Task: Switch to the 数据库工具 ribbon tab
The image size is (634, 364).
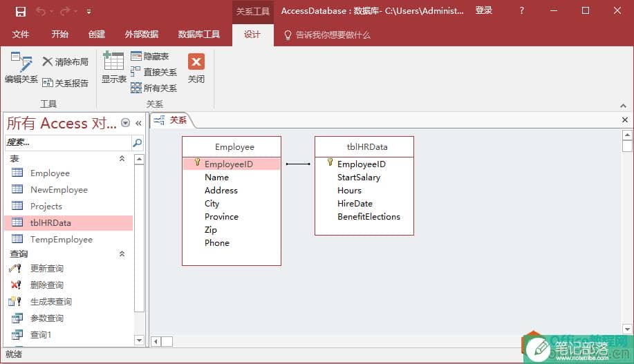Action: pyautogui.click(x=199, y=35)
